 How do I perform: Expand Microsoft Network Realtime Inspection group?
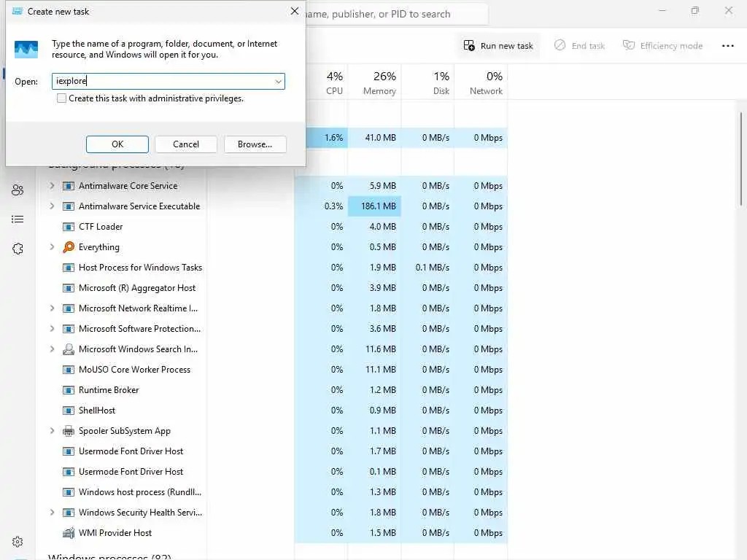[x=52, y=308]
